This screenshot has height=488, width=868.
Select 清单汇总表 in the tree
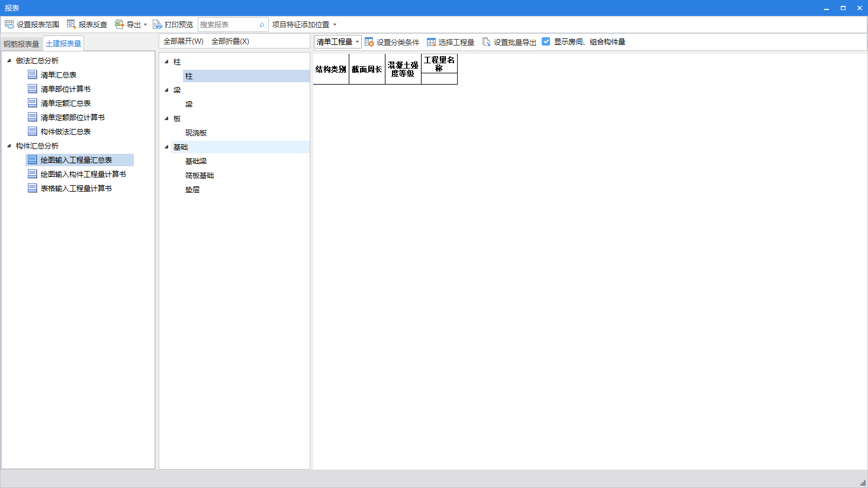(59, 75)
